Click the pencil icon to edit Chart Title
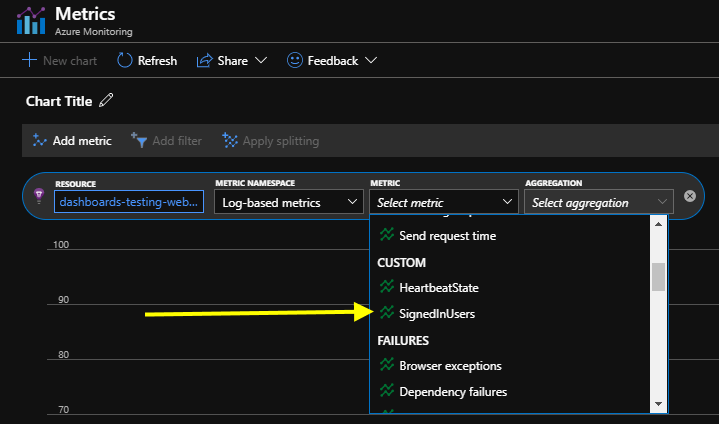This screenshot has height=424, width=719. (x=106, y=101)
